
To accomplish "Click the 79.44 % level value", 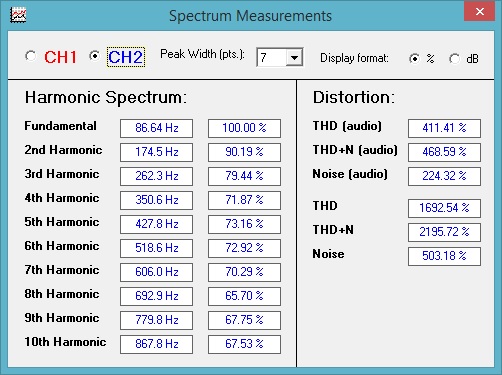I will pyautogui.click(x=244, y=176).
